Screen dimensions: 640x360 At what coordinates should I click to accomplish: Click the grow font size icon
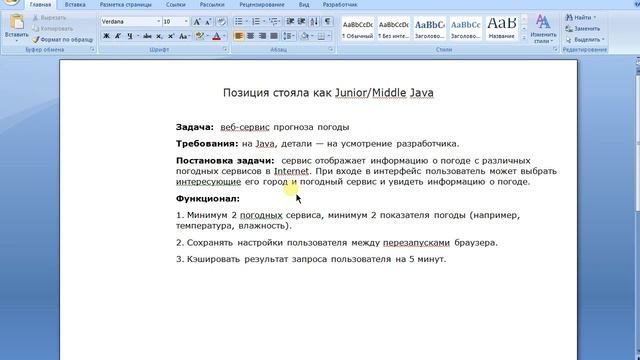(x=197, y=22)
